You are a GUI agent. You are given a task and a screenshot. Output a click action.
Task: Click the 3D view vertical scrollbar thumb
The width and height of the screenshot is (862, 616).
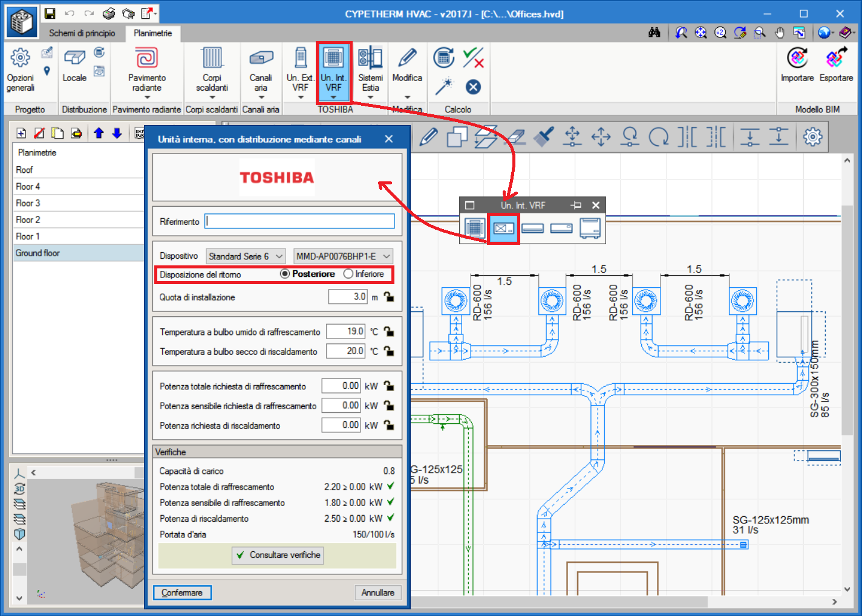pos(19,569)
